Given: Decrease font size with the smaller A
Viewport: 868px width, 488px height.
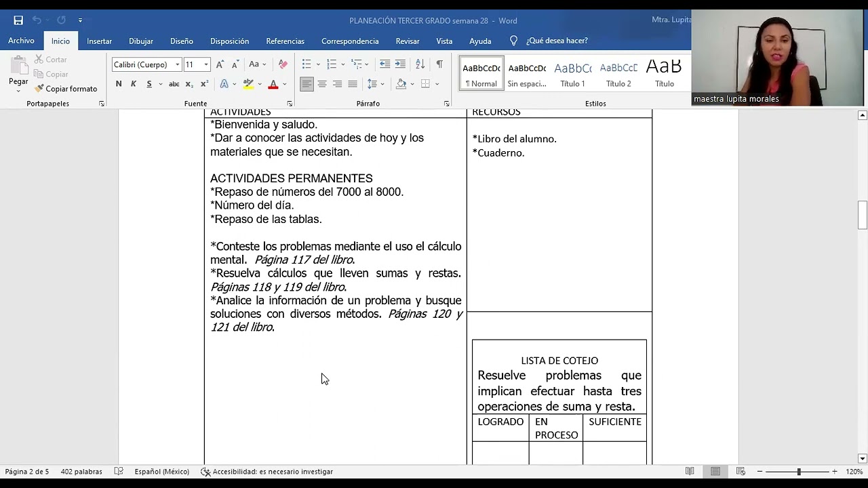Looking at the screenshot, I should [235, 64].
